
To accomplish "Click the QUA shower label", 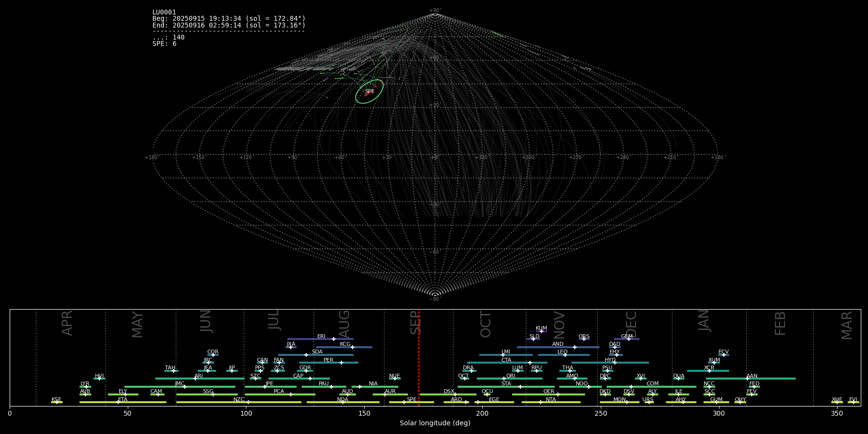I will point(678,376).
